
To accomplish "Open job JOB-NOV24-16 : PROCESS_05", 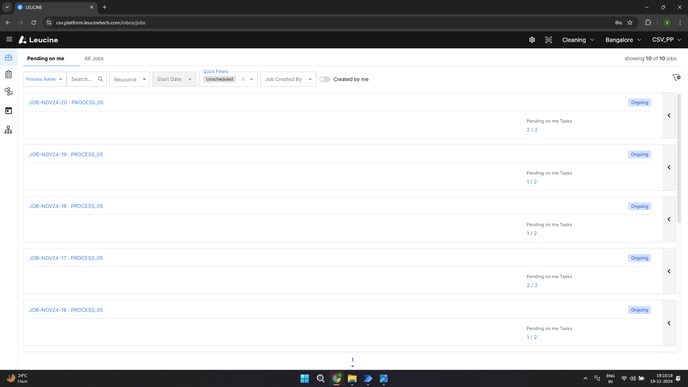I will pyautogui.click(x=66, y=310).
